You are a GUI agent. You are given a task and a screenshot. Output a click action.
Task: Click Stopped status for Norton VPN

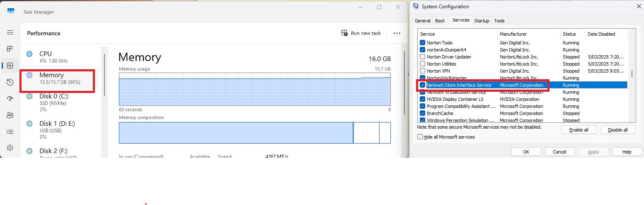[x=571, y=71]
